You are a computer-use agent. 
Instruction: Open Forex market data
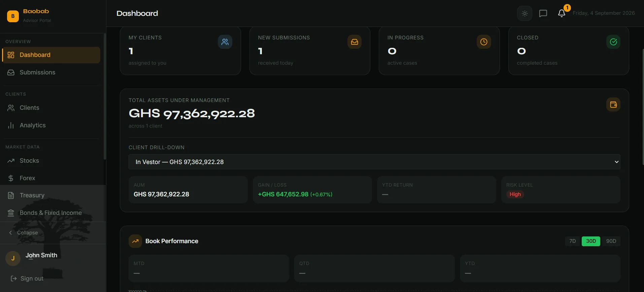coord(51,178)
